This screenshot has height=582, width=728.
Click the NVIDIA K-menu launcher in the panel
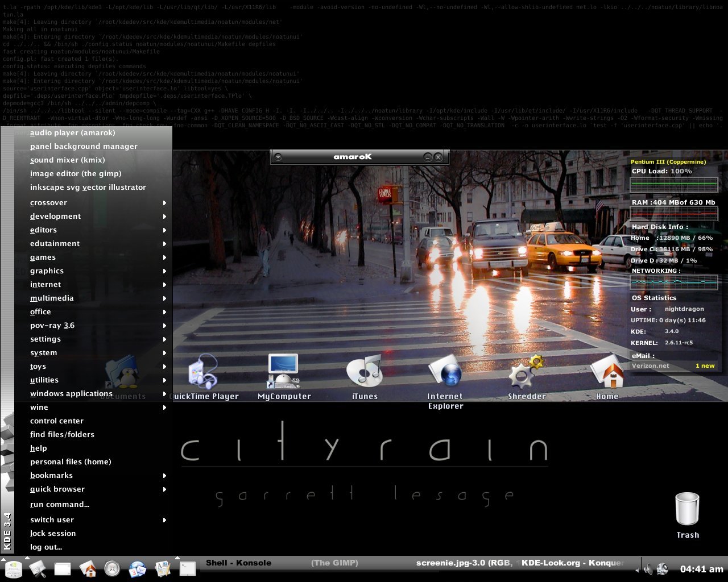tap(13, 568)
